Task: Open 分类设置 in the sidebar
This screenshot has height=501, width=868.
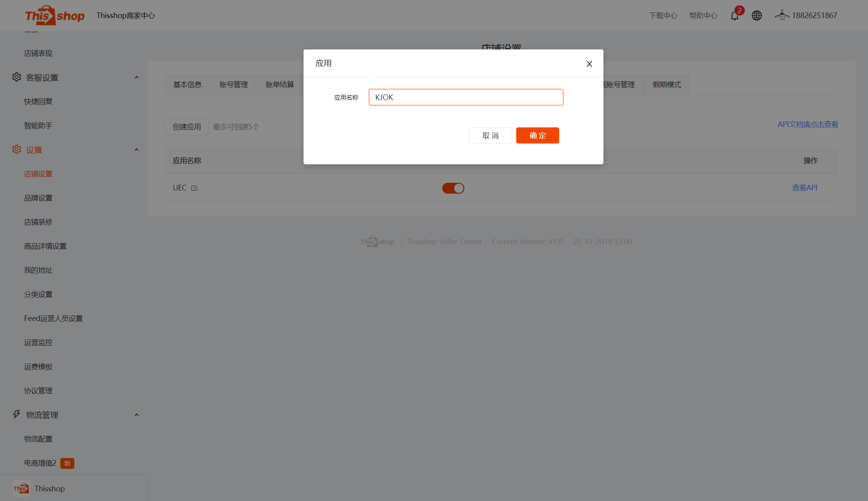Action: tap(38, 294)
